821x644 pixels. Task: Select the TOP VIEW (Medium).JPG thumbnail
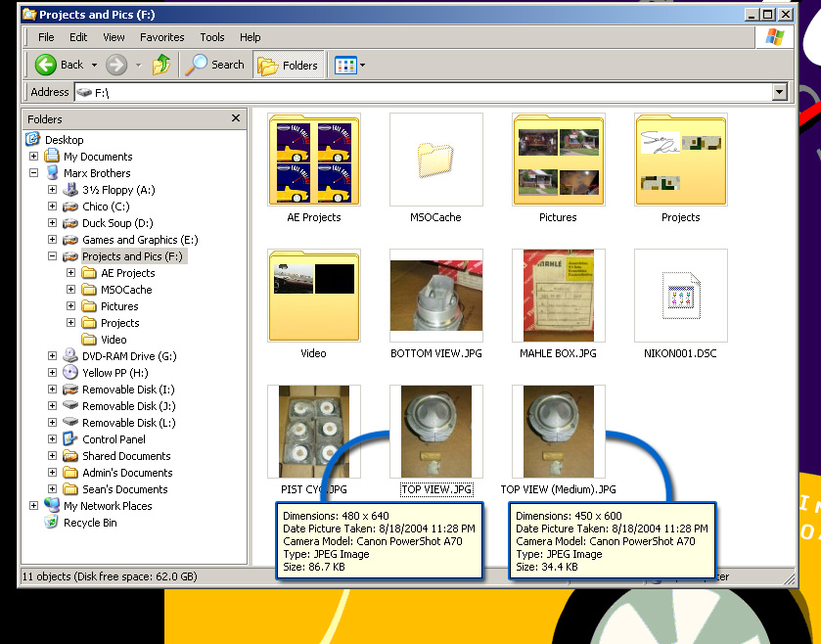coord(559,432)
